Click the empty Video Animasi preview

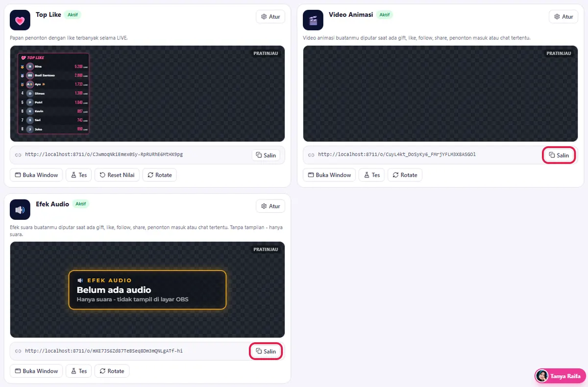[441, 94]
